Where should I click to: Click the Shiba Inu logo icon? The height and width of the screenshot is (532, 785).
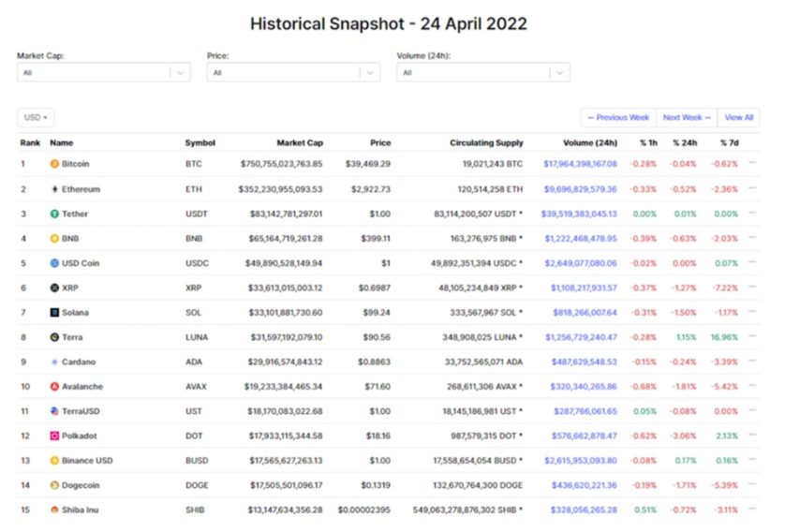coord(54,510)
